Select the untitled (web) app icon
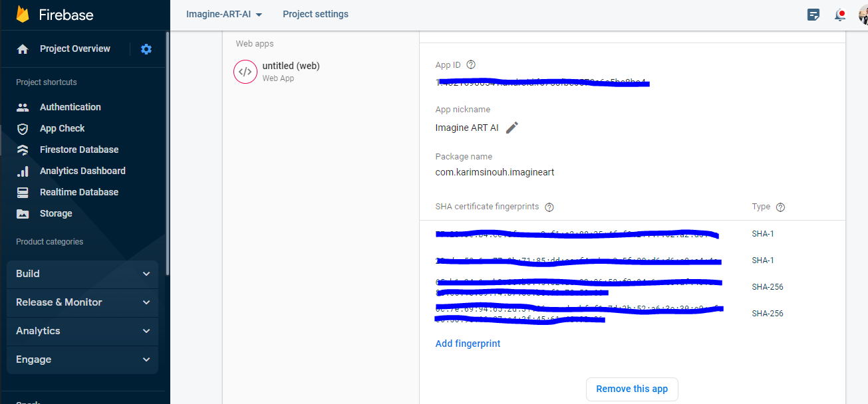Screen dimensions: 868x404 tap(245, 72)
